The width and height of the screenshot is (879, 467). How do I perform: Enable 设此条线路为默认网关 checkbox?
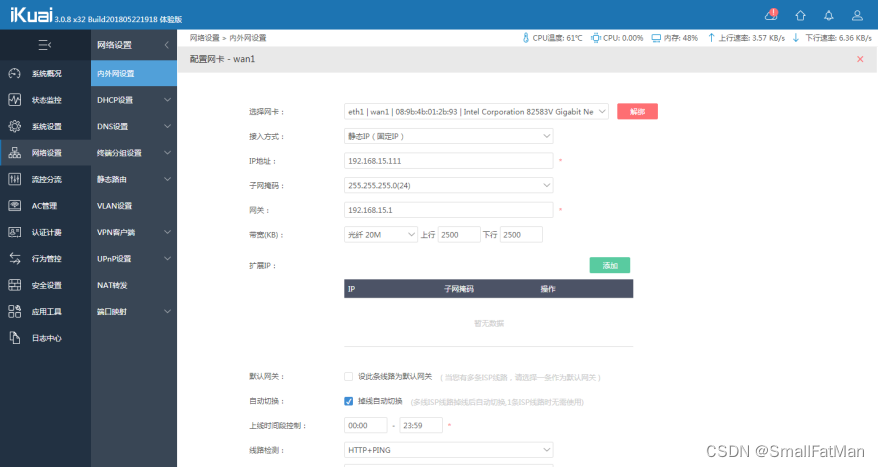click(349, 377)
